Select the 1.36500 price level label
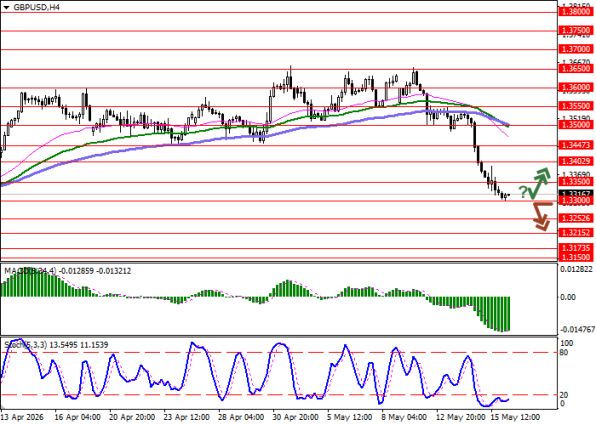The image size is (596, 425). pos(576,68)
